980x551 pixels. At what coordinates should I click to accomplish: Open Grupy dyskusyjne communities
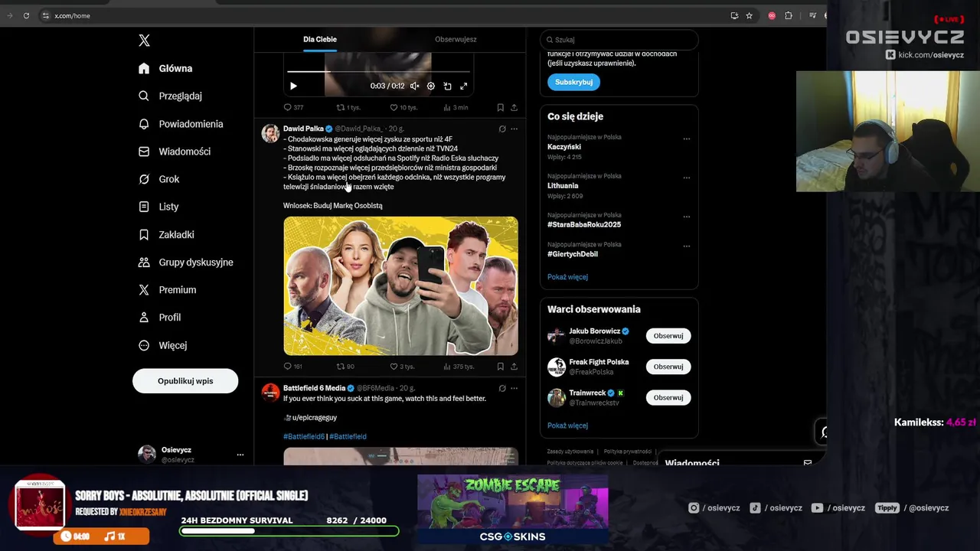[185, 262]
